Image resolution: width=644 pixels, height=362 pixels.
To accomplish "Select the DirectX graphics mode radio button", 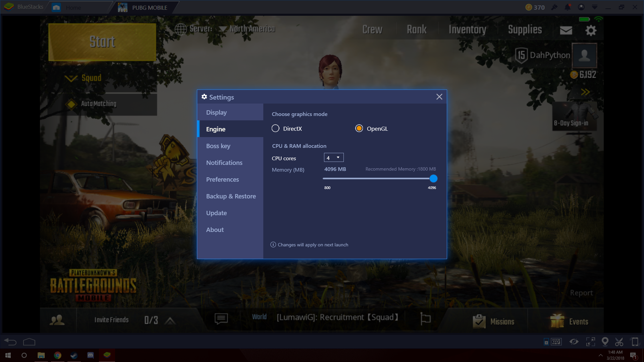I will tap(275, 128).
